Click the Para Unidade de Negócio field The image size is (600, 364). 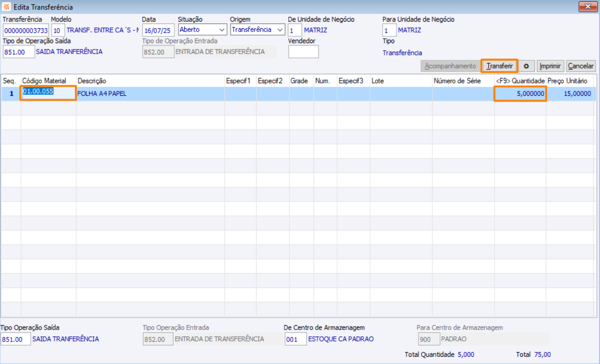tap(389, 30)
